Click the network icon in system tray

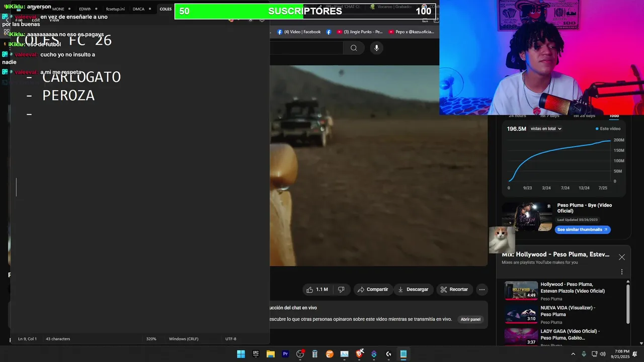pyautogui.click(x=594, y=354)
